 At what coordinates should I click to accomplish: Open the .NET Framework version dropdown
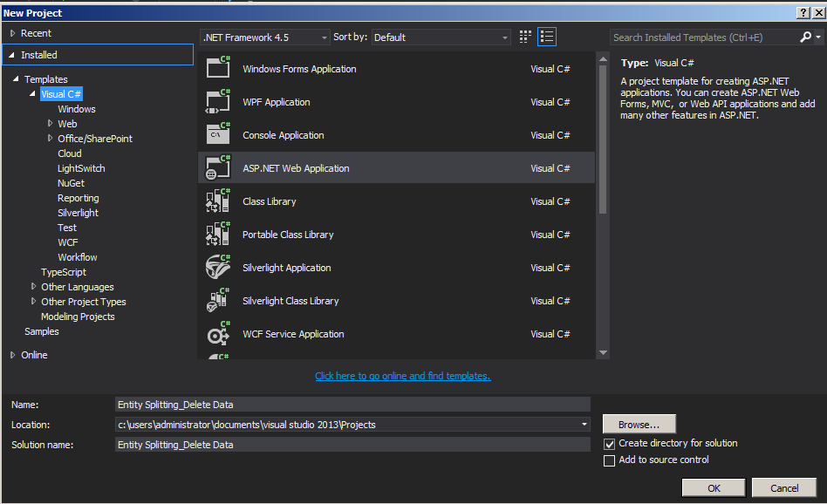(265, 37)
